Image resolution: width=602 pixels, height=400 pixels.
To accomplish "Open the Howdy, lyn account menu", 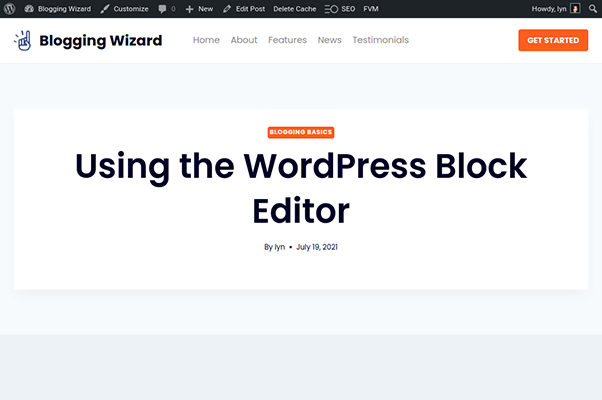I will pyautogui.click(x=556, y=8).
